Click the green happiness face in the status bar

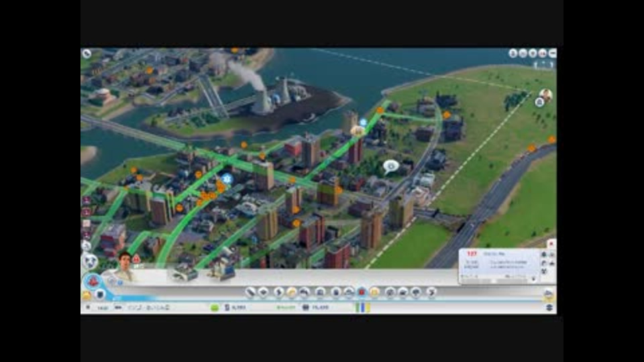coord(215,308)
